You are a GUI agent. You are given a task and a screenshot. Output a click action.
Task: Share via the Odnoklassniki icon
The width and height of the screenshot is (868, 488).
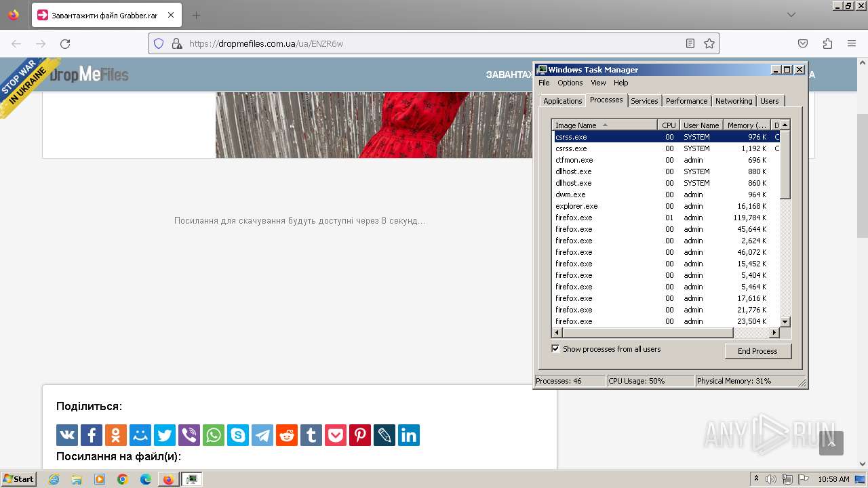[116, 435]
